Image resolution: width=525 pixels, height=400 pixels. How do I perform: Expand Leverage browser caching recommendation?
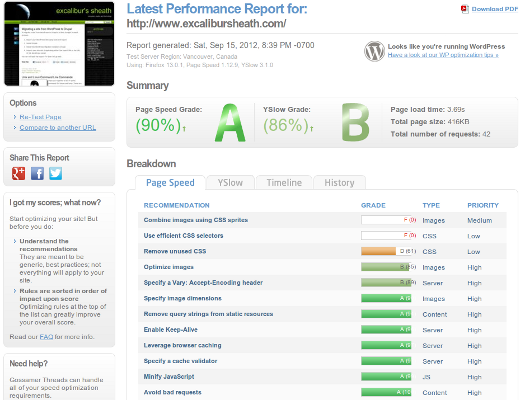(182, 345)
